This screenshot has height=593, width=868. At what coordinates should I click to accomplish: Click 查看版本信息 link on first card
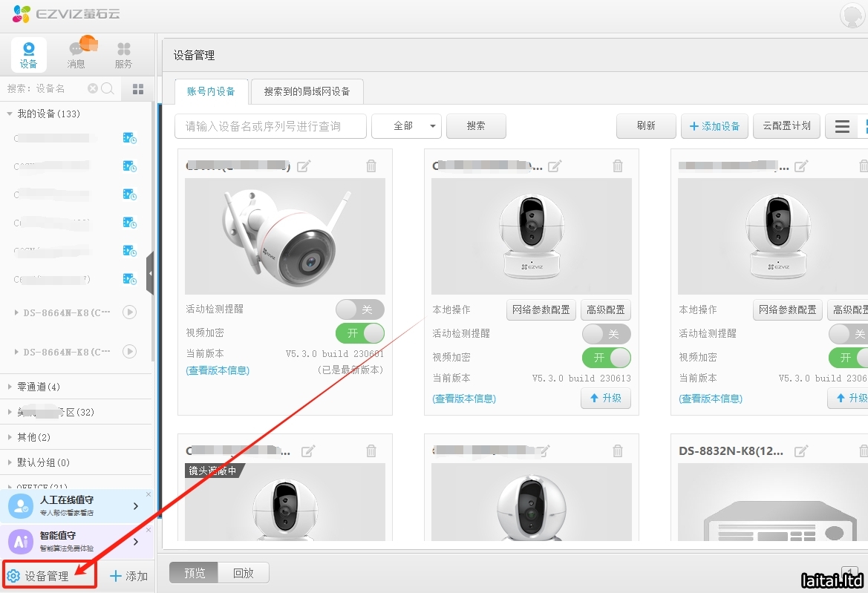pyautogui.click(x=218, y=370)
